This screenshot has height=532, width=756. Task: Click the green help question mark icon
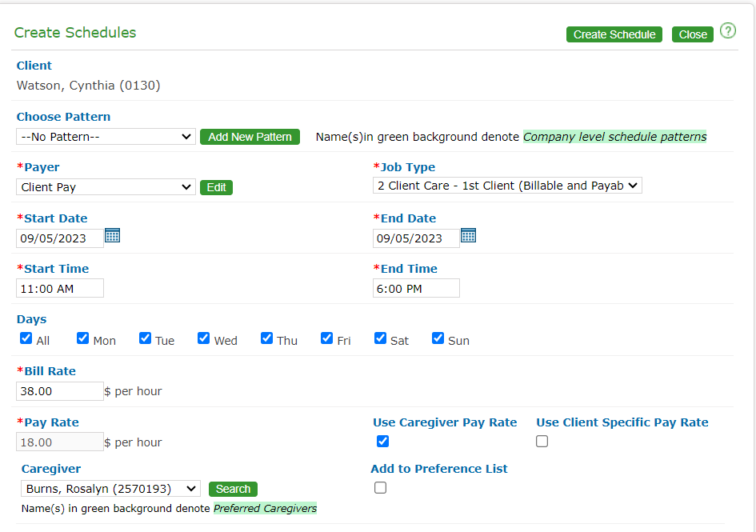[727, 31]
